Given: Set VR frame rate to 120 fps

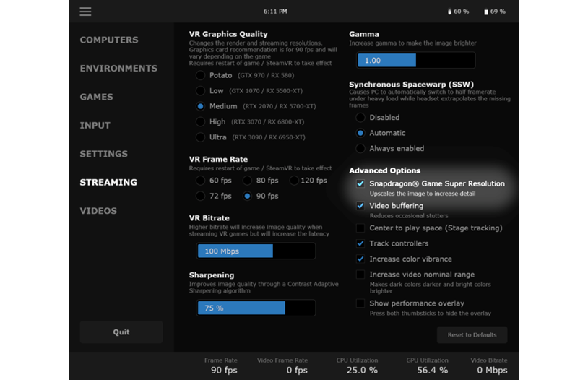Looking at the screenshot, I should click(x=294, y=181).
